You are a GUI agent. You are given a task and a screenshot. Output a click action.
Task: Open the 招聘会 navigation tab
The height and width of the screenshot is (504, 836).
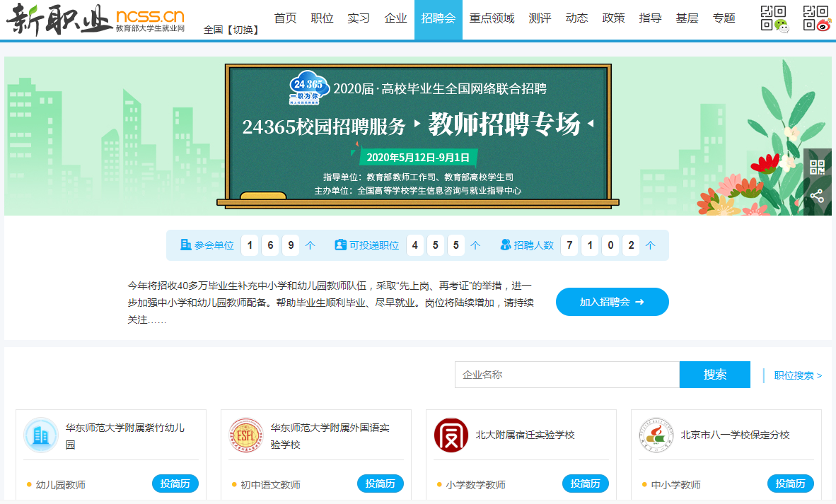[438, 19]
